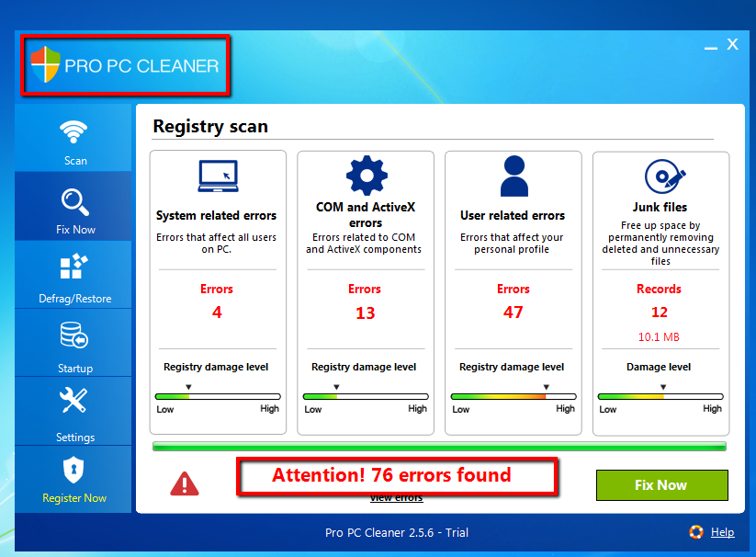Click the User related errors person icon
The height and width of the screenshot is (557, 756).
click(x=514, y=176)
